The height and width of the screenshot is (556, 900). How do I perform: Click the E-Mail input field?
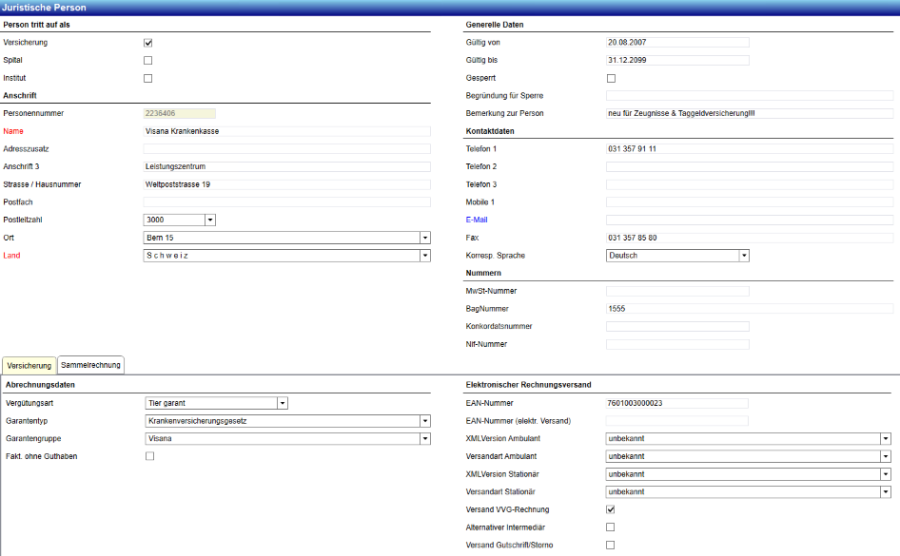click(x=749, y=220)
